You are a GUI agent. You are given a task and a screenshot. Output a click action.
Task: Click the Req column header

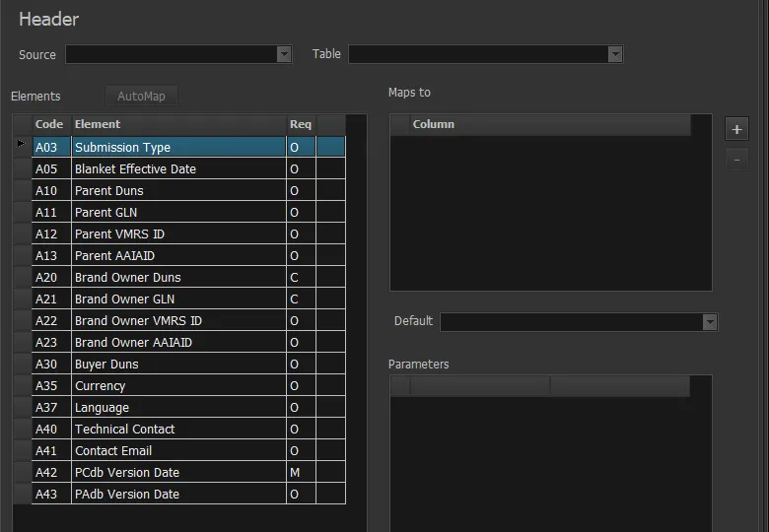(x=301, y=124)
